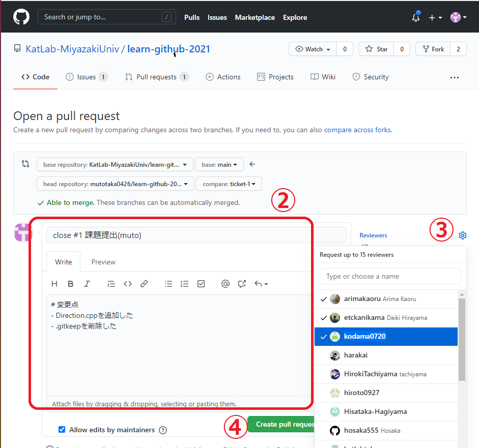This screenshot has width=479, height=448.
Task: Switch to the Security tab
Action: click(x=371, y=77)
